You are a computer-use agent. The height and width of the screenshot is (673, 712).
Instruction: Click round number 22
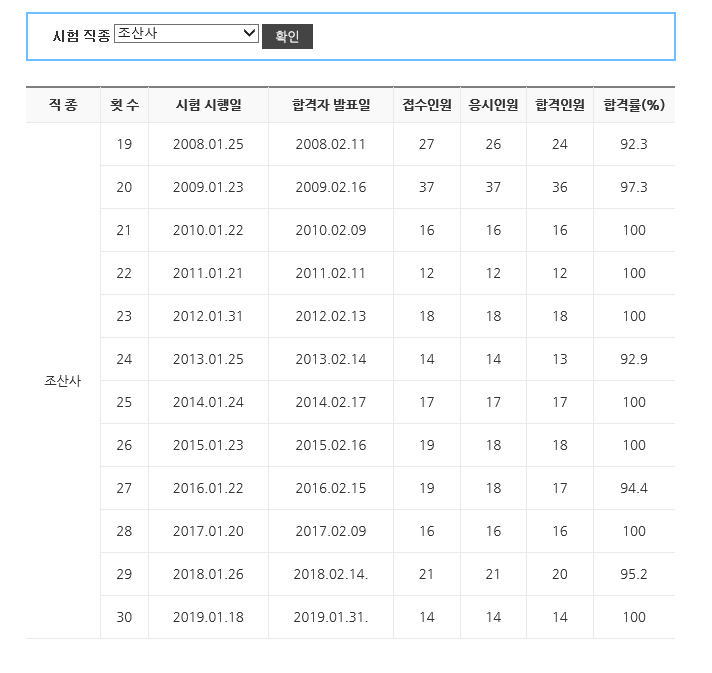pos(124,273)
